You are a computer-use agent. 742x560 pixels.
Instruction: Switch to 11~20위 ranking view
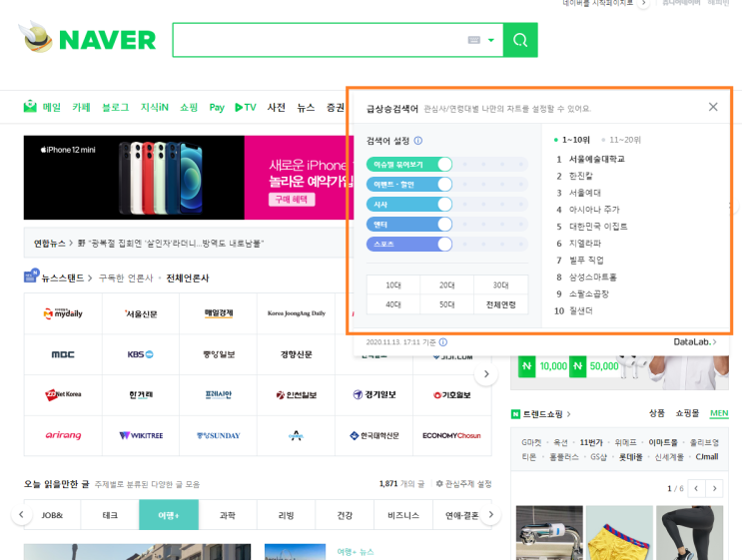tap(621, 140)
